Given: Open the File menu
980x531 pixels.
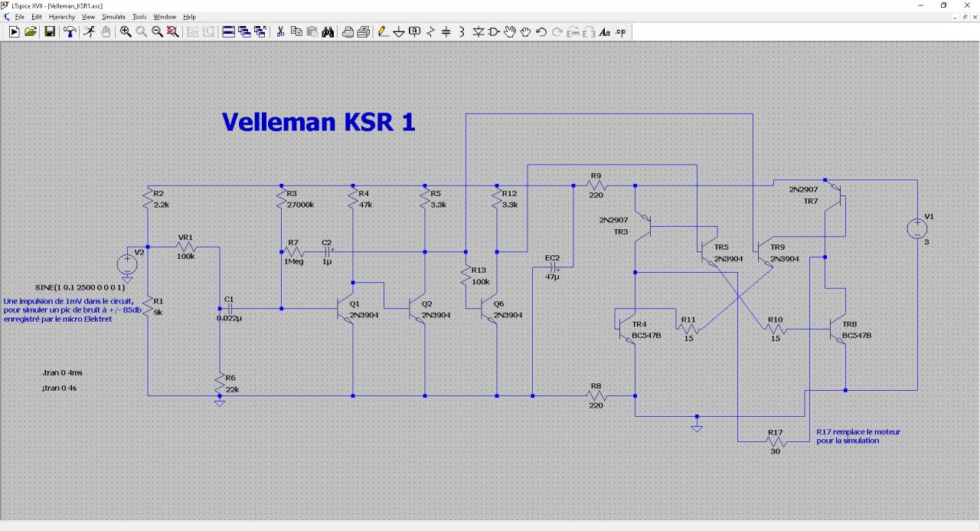Looking at the screenshot, I should pyautogui.click(x=20, y=16).
